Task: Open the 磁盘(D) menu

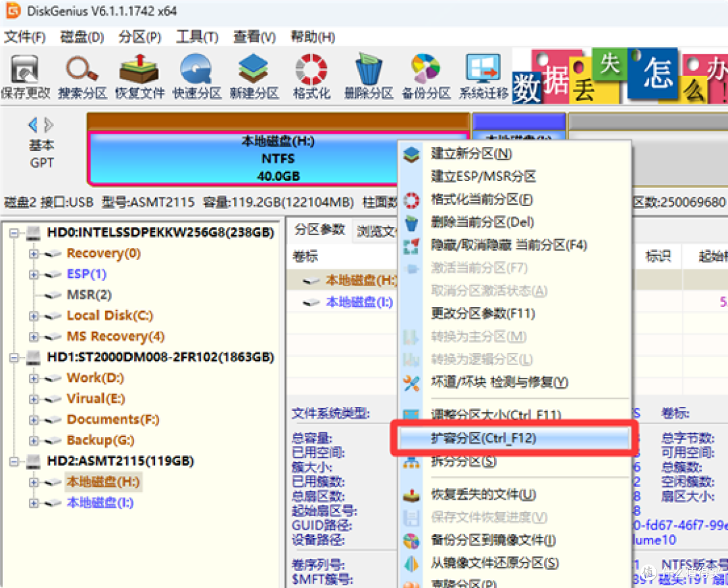Action: (x=82, y=36)
